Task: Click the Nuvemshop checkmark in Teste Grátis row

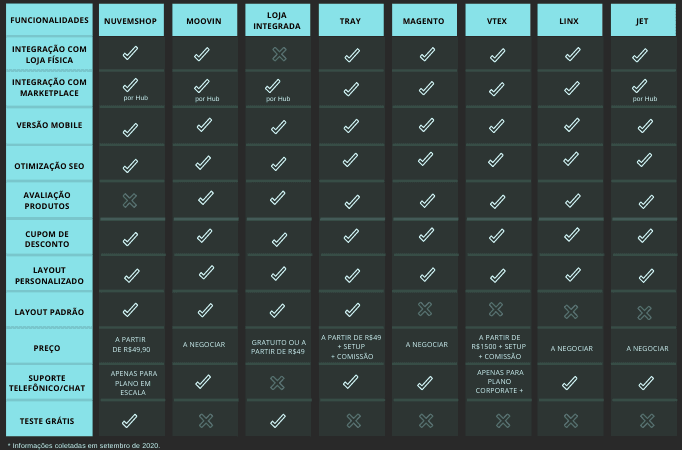Action: pyautogui.click(x=130, y=420)
